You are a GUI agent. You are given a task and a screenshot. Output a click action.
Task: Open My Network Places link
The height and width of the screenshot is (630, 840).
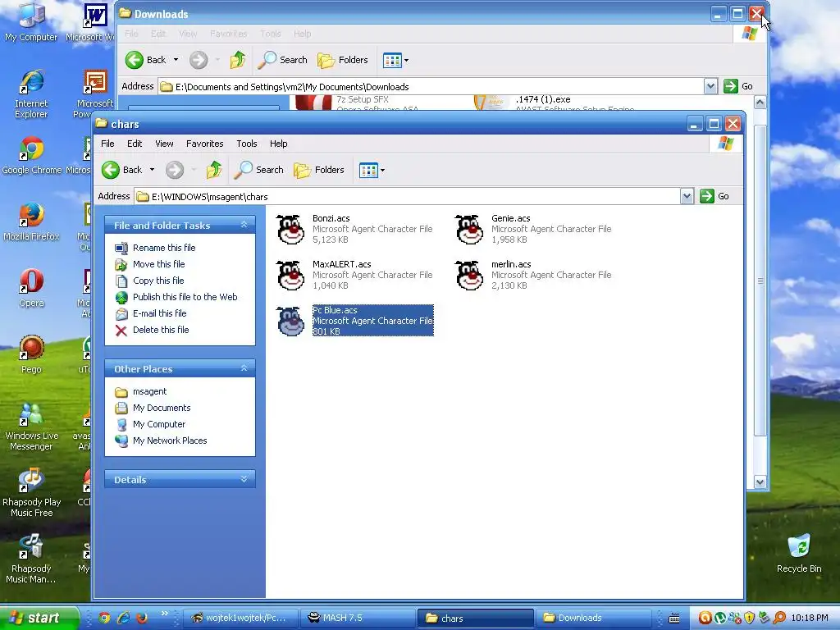pyautogui.click(x=170, y=441)
